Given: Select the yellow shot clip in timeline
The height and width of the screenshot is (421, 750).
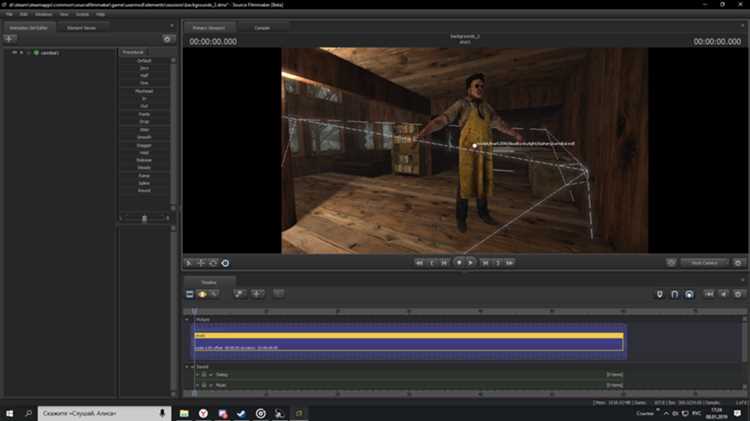Looking at the screenshot, I should tap(409, 336).
